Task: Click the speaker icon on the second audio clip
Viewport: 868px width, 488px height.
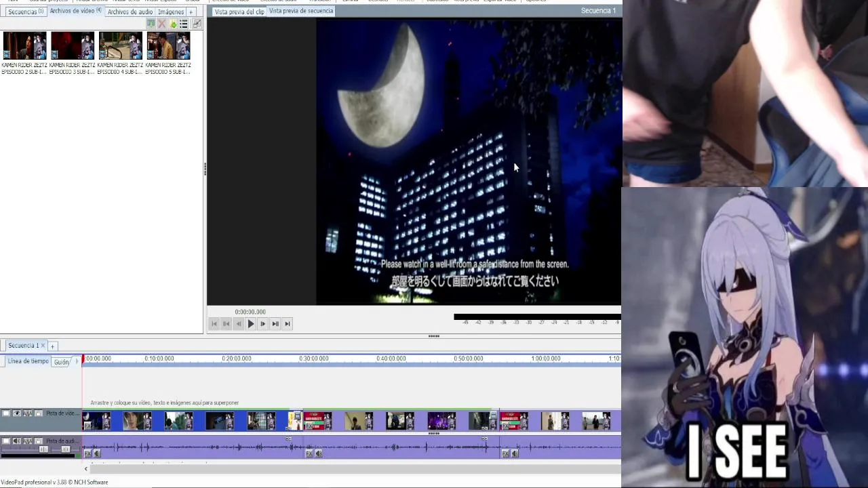Action: click(319, 453)
